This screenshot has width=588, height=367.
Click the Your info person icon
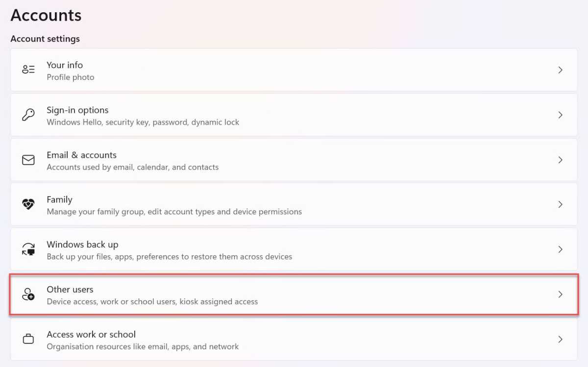click(x=28, y=70)
